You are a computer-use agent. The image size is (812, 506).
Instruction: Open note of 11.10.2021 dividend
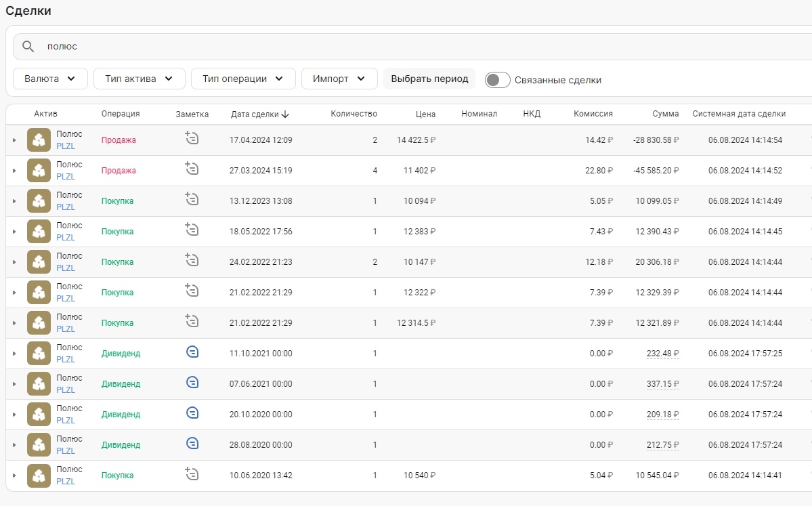click(192, 352)
